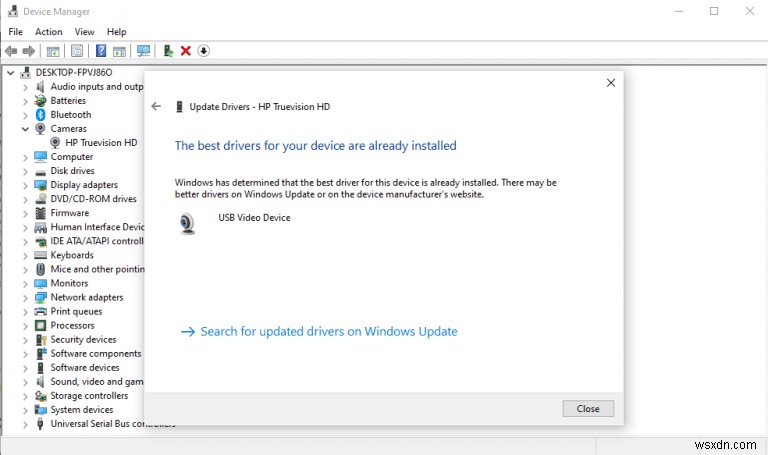Click Search for updated drivers on Windows Update
This screenshot has width=768, height=455.
point(319,332)
